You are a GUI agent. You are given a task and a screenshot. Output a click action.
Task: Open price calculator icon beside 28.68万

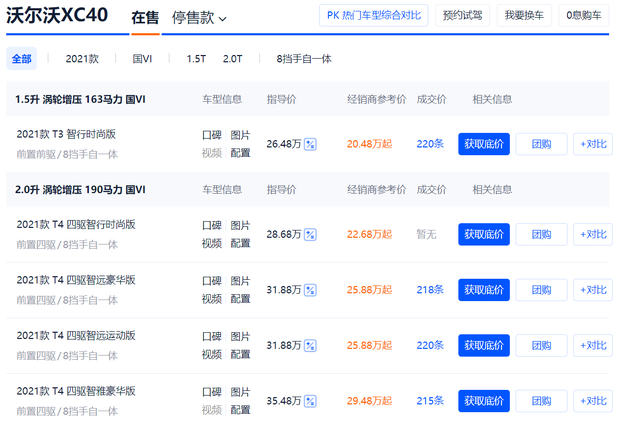310,234
